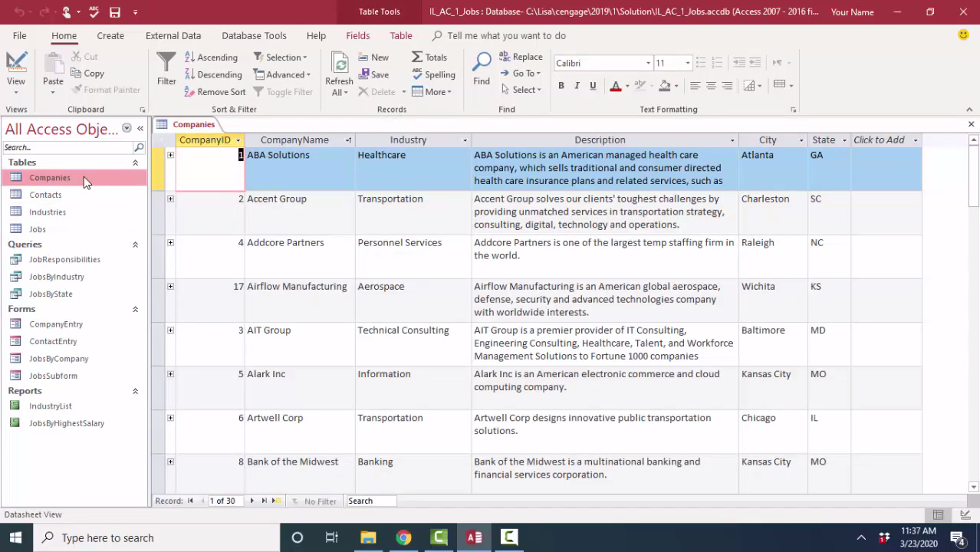Open the JobsByIndustry query
The height and width of the screenshot is (552, 980).
tap(57, 277)
